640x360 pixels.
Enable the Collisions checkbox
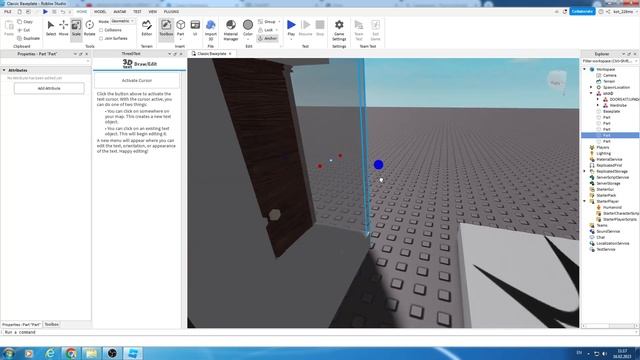101,30
